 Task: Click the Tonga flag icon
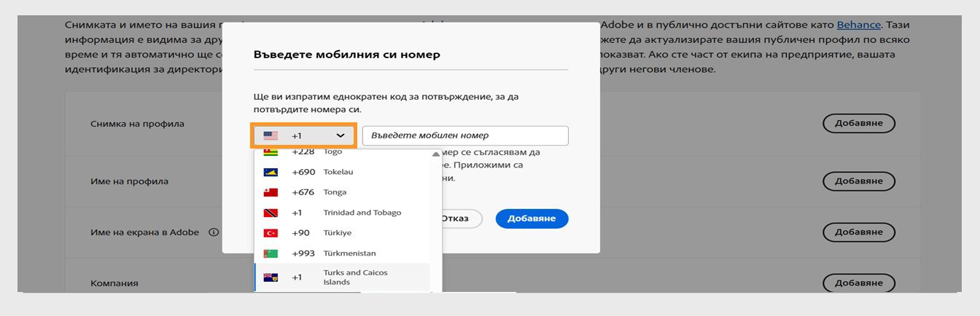click(x=271, y=192)
